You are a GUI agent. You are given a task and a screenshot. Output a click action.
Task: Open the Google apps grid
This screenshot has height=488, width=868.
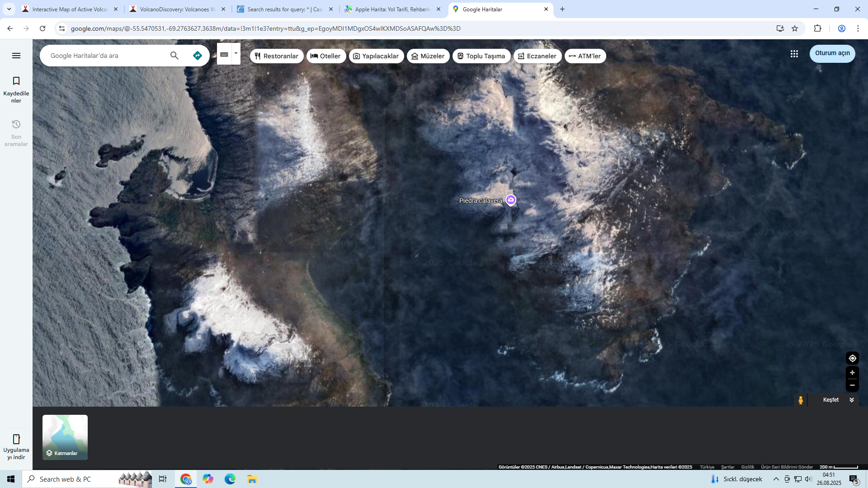[794, 54]
